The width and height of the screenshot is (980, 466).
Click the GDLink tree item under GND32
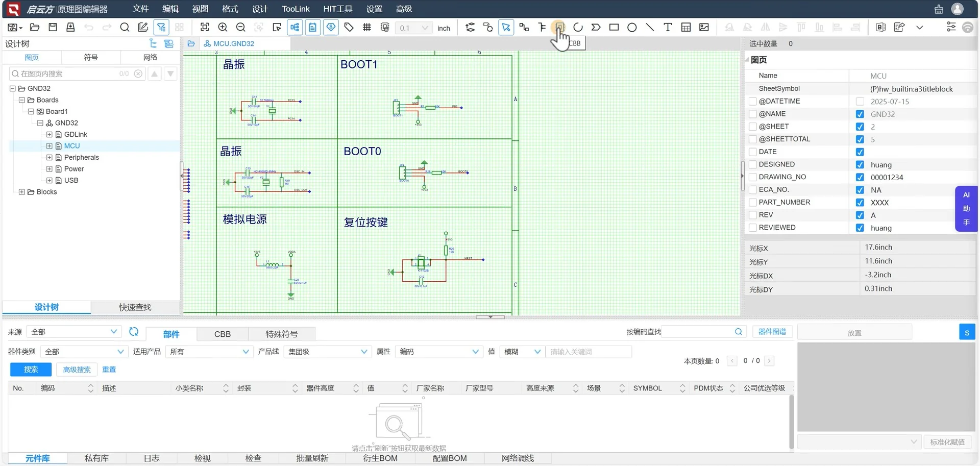(76, 134)
